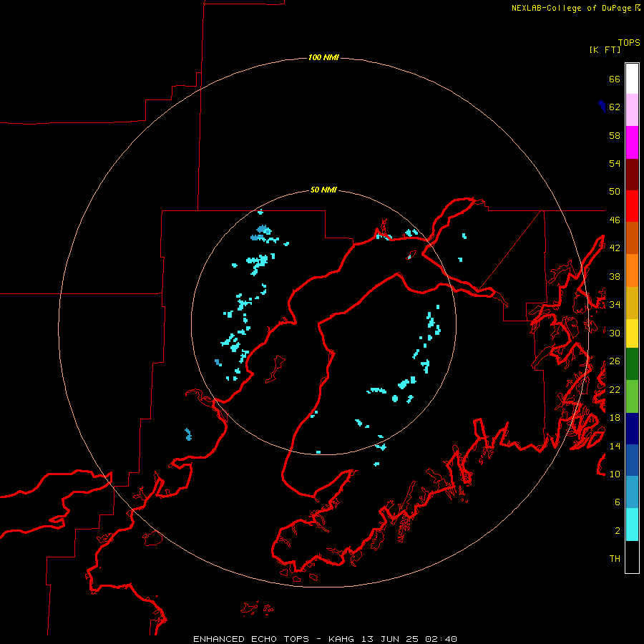Image resolution: width=644 pixels, height=644 pixels.
Task: Click the magenta 58 kft legend swatch
Action: (632, 142)
